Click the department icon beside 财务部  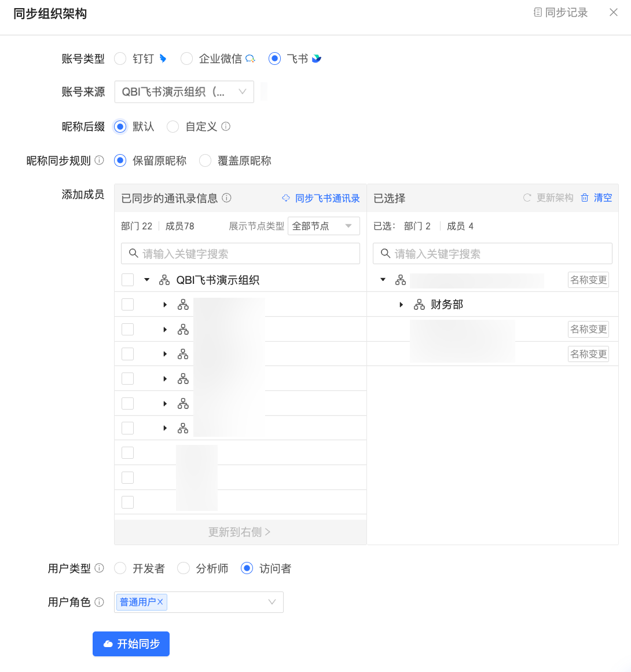click(419, 304)
